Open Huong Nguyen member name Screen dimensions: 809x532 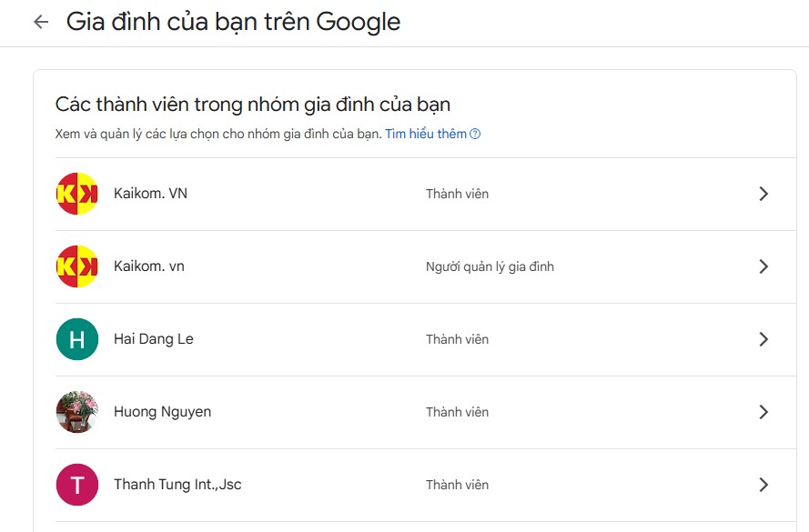[x=162, y=412]
